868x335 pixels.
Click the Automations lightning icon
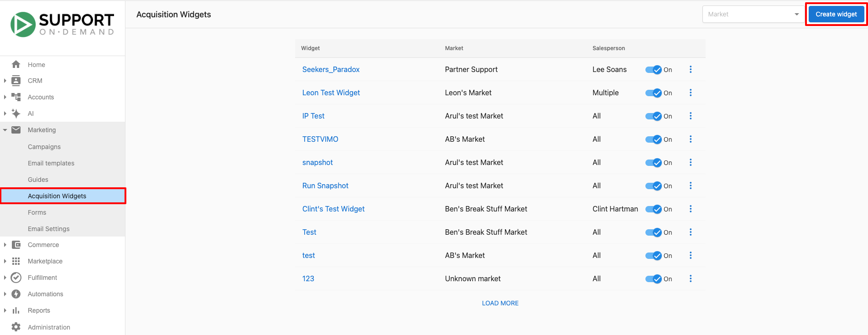pos(16,294)
